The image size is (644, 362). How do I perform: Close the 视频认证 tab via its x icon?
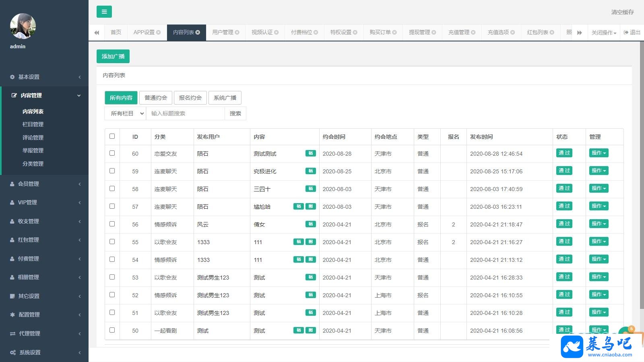click(276, 32)
